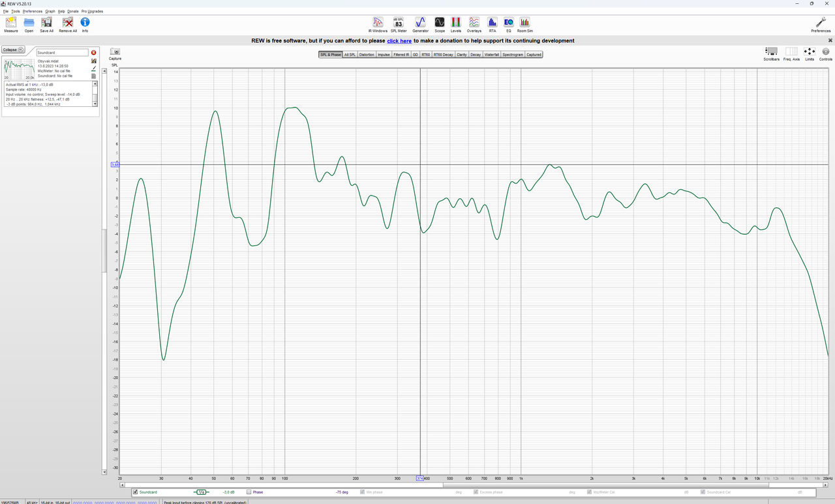Screen dimensions: 835x504
Task: Open the File menu
Action: coord(6,11)
